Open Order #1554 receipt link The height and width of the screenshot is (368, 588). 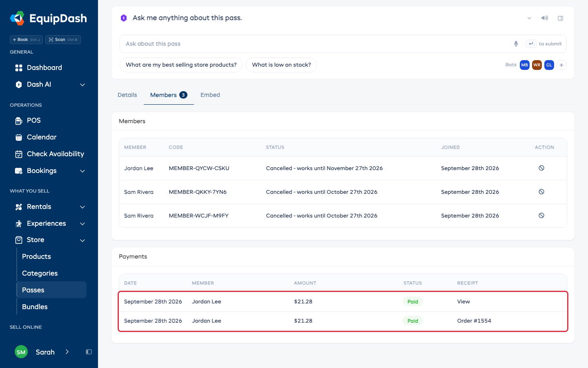474,321
